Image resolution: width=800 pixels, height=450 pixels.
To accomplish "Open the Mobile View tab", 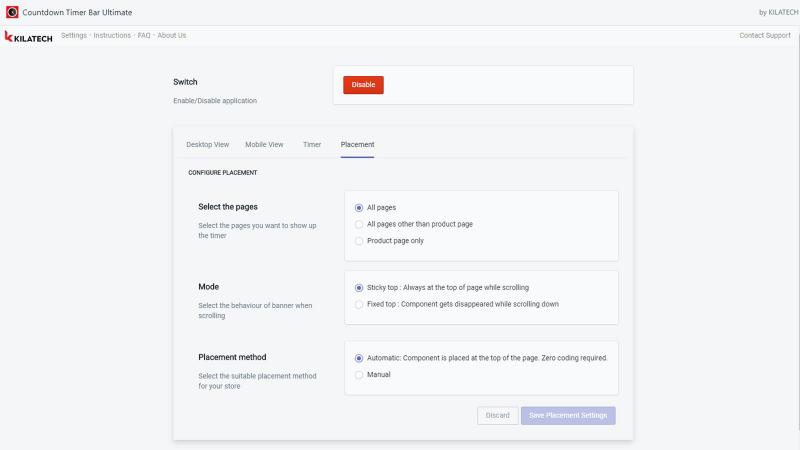I will pyautogui.click(x=264, y=144).
